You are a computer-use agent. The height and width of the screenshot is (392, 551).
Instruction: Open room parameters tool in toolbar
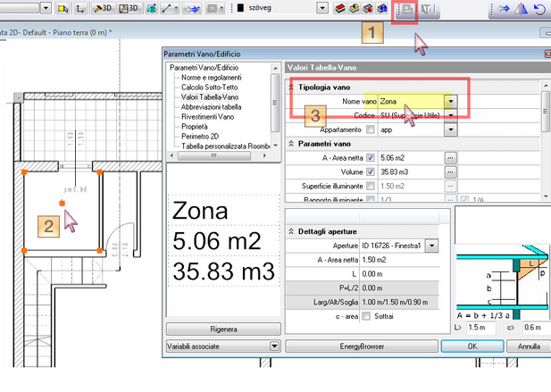407,9
